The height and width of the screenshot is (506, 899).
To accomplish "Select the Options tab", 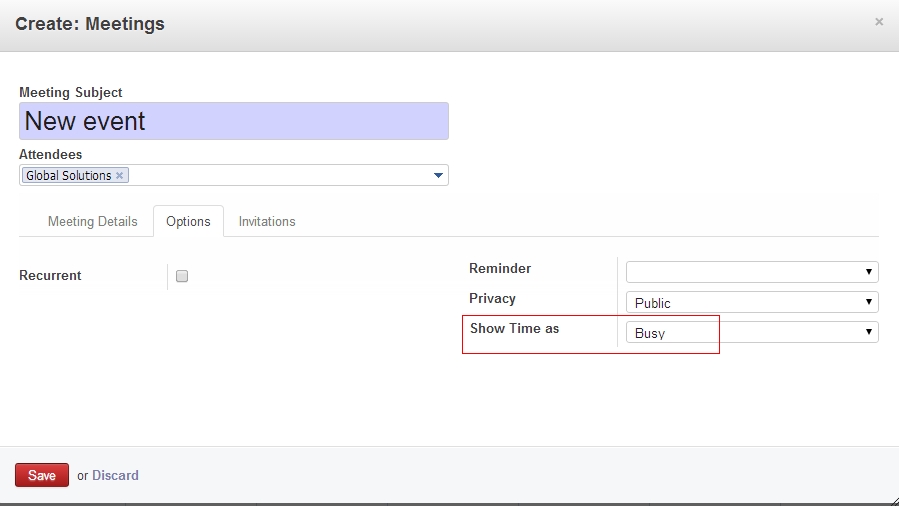I will tap(188, 221).
